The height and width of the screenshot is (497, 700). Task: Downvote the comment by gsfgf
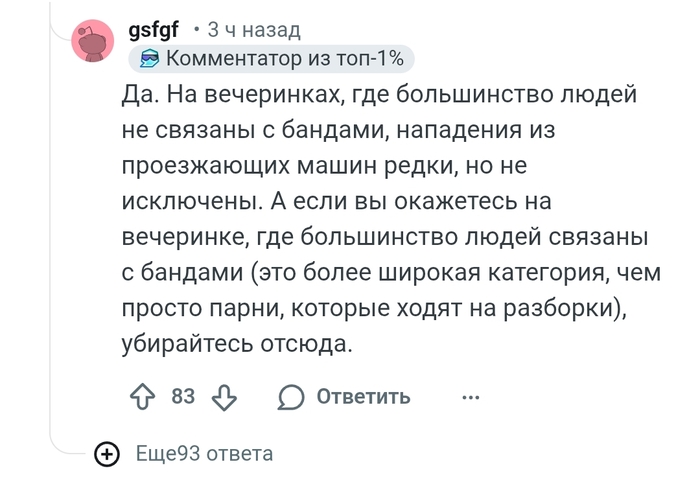[x=224, y=397]
